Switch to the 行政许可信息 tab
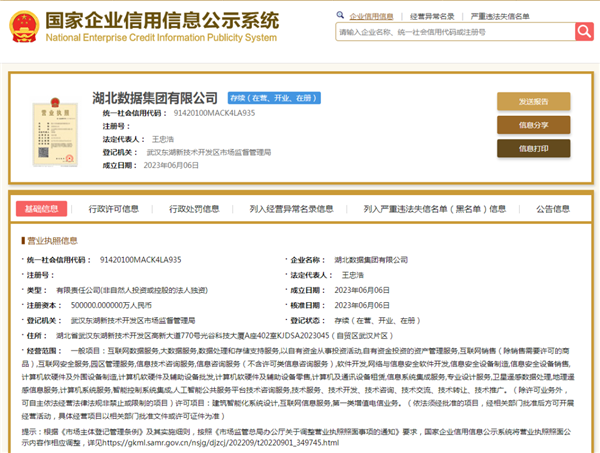 (114, 209)
